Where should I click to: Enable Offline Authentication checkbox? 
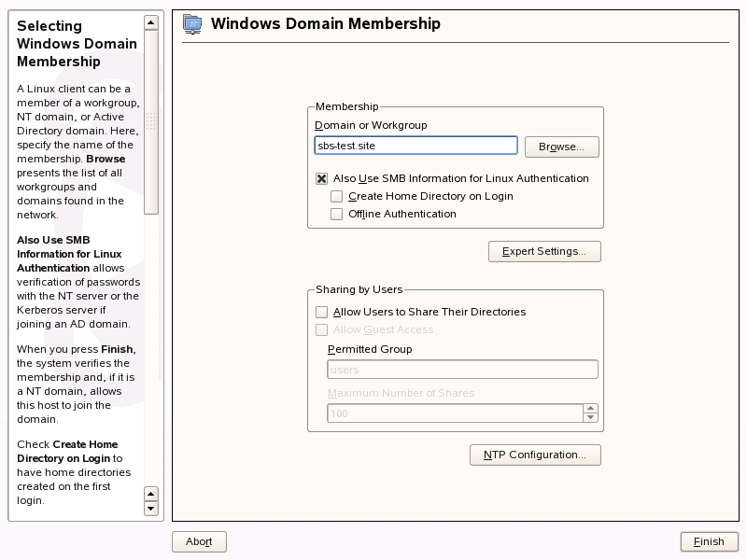pyautogui.click(x=336, y=215)
